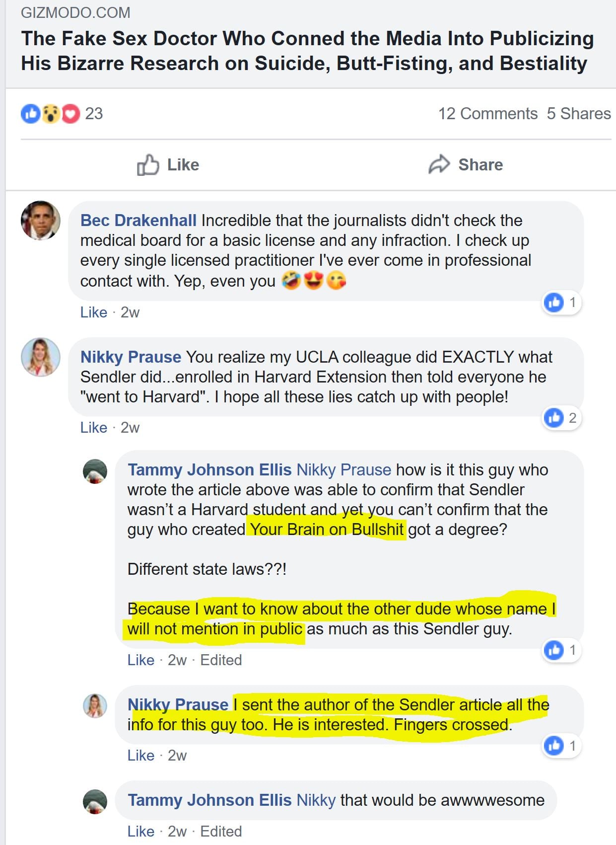This screenshot has height=845, width=616.
Task: Click the Share arrow icon
Action: 439,164
